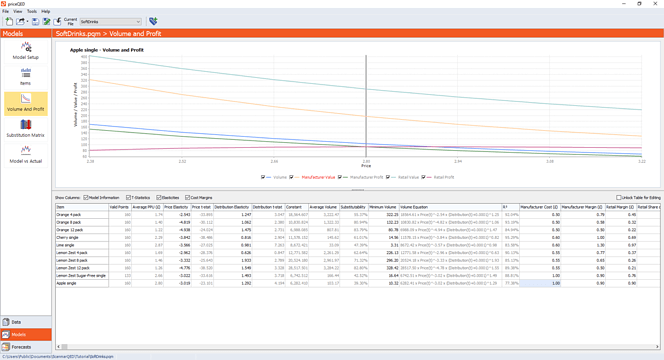The width and height of the screenshot is (664, 360).
Task: Toggle the Elasticities column checkbox
Action: [159, 198]
